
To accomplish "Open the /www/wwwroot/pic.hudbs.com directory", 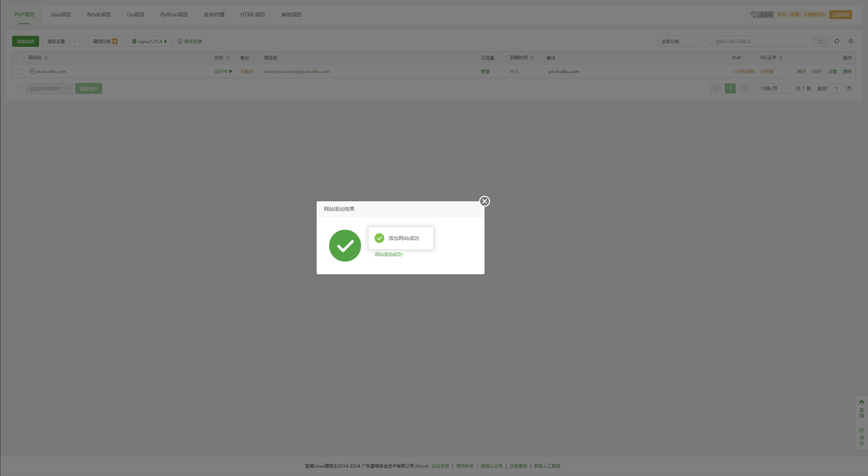I will point(297,71).
